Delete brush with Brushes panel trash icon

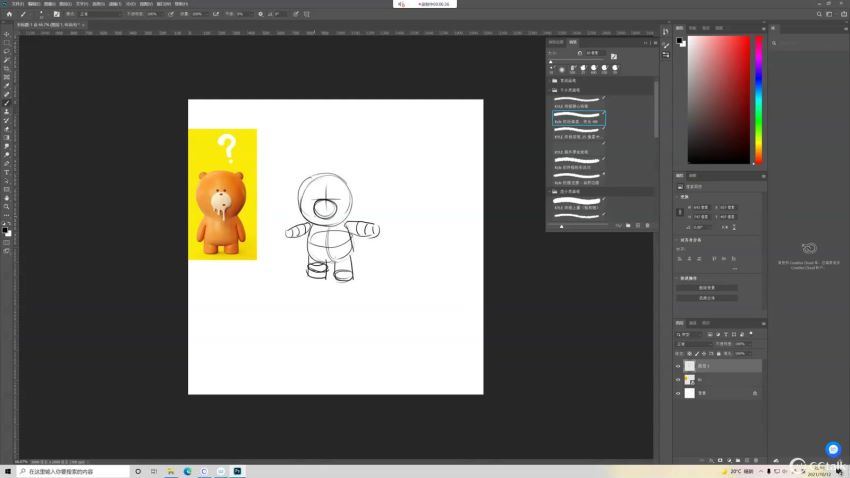pos(647,225)
